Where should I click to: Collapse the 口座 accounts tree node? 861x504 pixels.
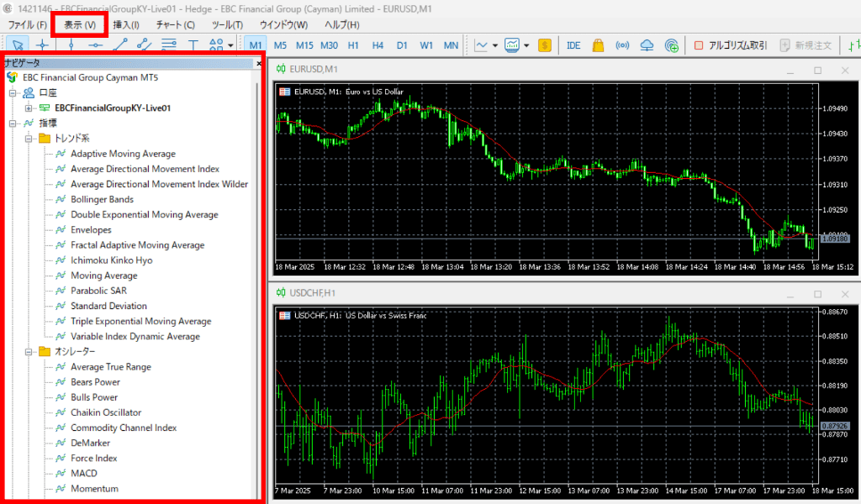point(13,93)
